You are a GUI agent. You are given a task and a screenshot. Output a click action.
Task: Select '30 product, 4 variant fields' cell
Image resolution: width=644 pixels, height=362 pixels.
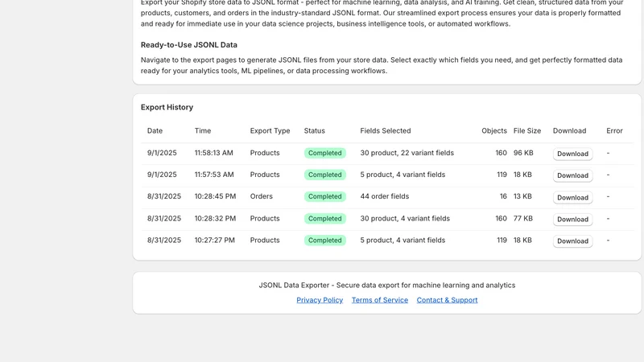point(405,218)
